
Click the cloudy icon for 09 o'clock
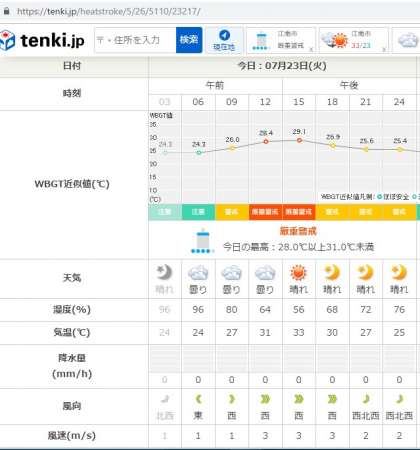pos(232,273)
